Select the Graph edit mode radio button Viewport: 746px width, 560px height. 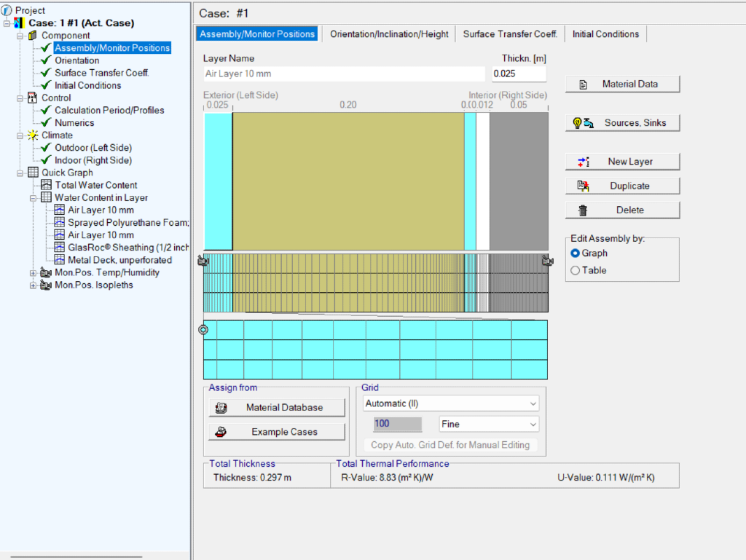[576, 253]
